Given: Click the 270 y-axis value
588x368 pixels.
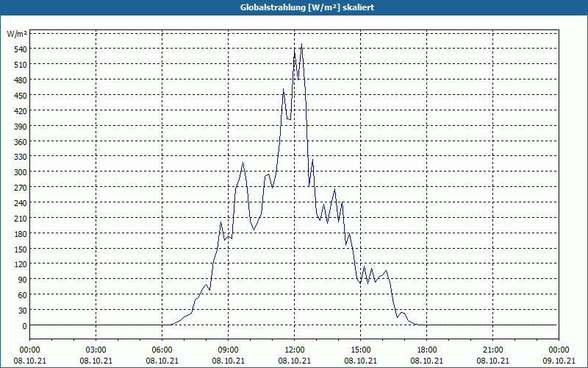Looking at the screenshot, I should click(x=20, y=188).
